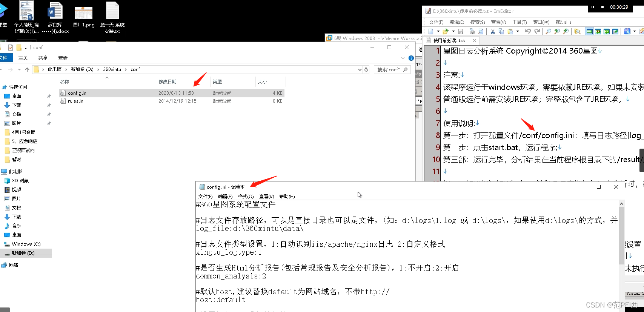Open Quick Access Toolbar customize dropdown in Explorer

click(26, 48)
